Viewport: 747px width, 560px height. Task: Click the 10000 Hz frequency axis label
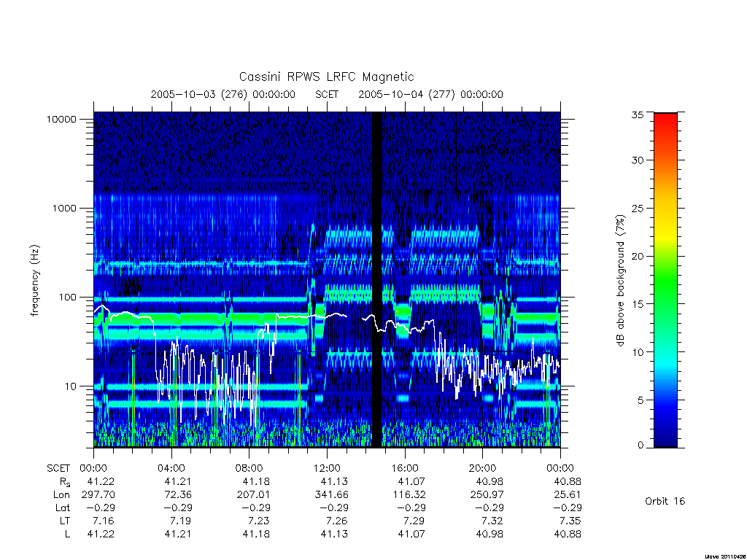pos(61,119)
